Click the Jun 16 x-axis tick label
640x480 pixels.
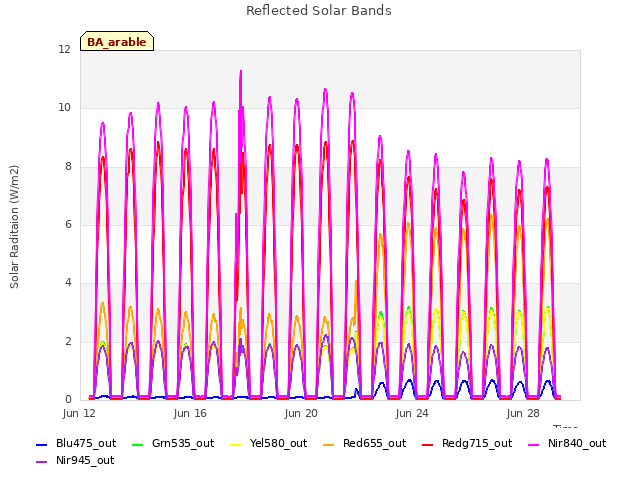(190, 413)
